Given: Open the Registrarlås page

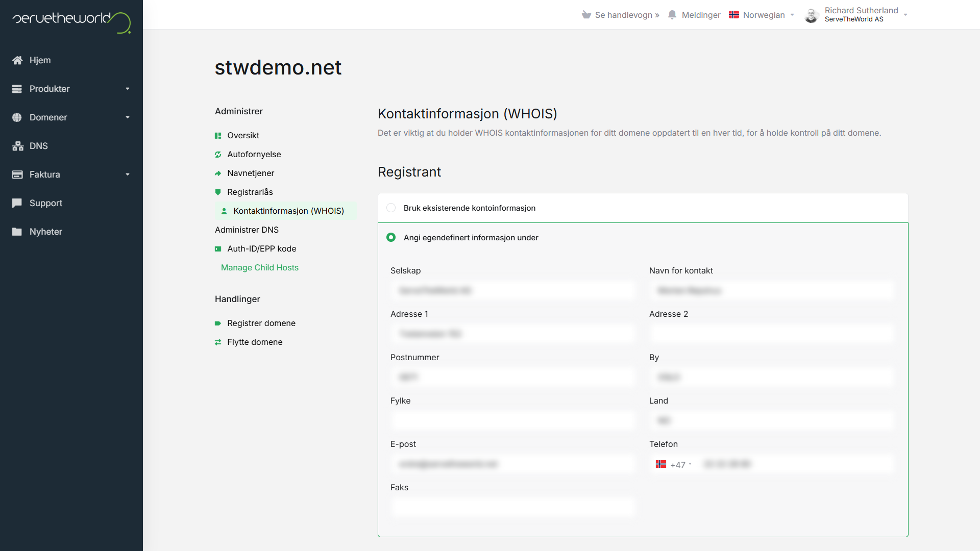Looking at the screenshot, I should point(250,192).
